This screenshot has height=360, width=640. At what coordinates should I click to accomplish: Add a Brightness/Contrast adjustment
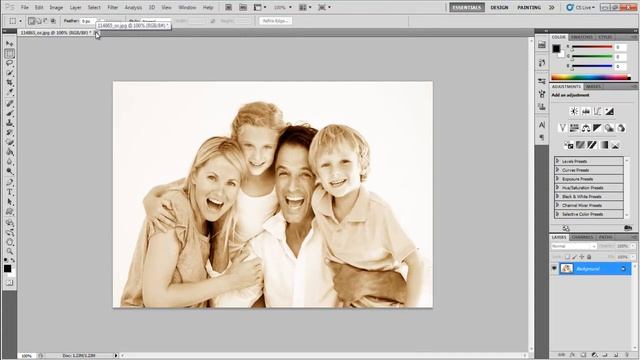[x=574, y=111]
